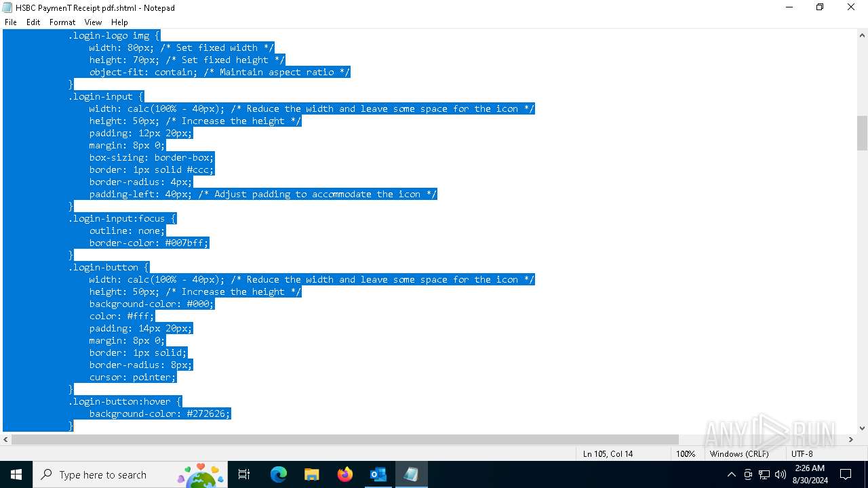The image size is (868, 488).
Task: Click the 'background-color: #000;' line
Action: pyautogui.click(x=152, y=304)
